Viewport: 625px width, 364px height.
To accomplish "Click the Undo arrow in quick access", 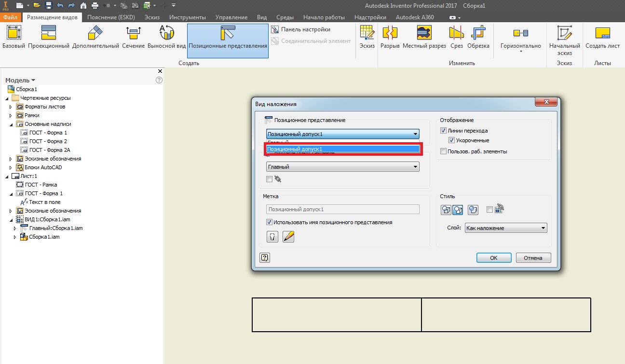I will [60, 5].
